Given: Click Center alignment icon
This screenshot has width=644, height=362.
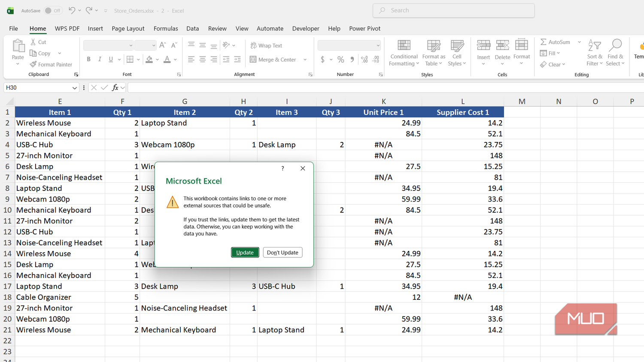Looking at the screenshot, I should tap(202, 59).
